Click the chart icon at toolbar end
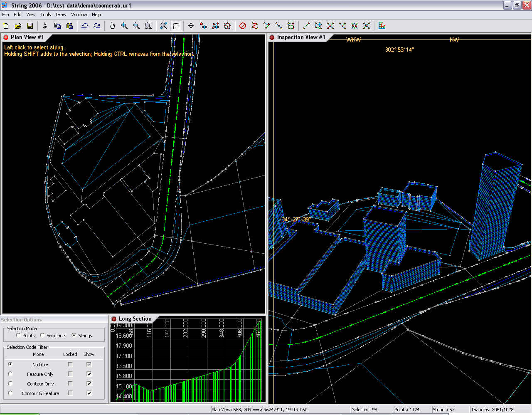Image resolution: width=532 pixels, height=415 pixels. pos(382,26)
